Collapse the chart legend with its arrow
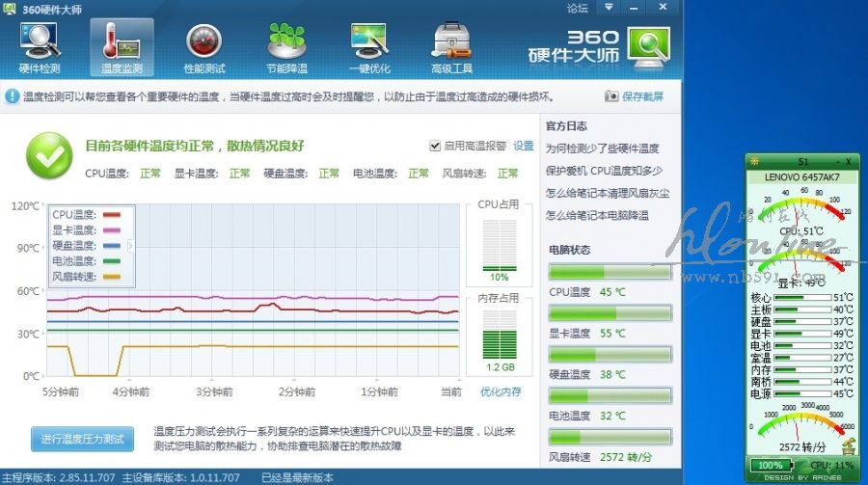The width and height of the screenshot is (868, 485). coord(130,246)
